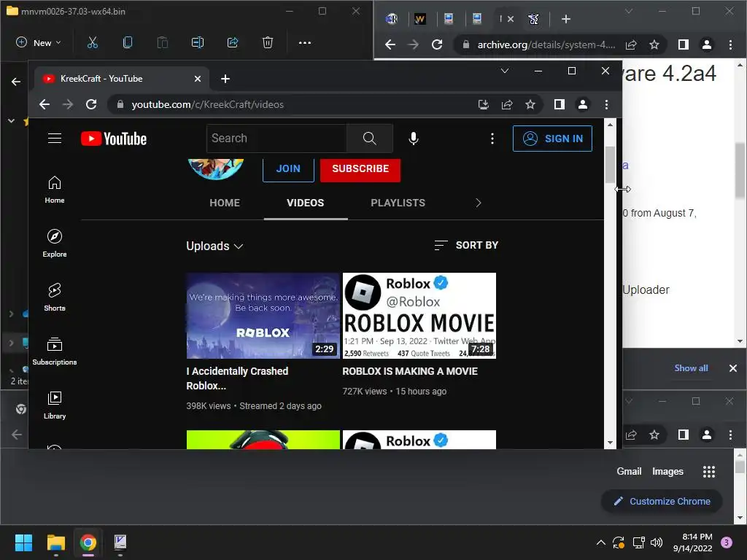
Task: Click Customize Chrome button
Action: (x=662, y=502)
